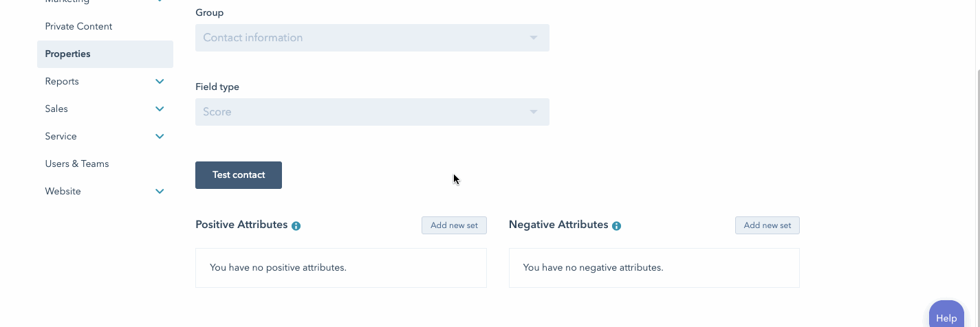Expand the Sales sidebar chevron
Image resolution: width=980 pixels, height=327 pixels.
click(x=160, y=109)
